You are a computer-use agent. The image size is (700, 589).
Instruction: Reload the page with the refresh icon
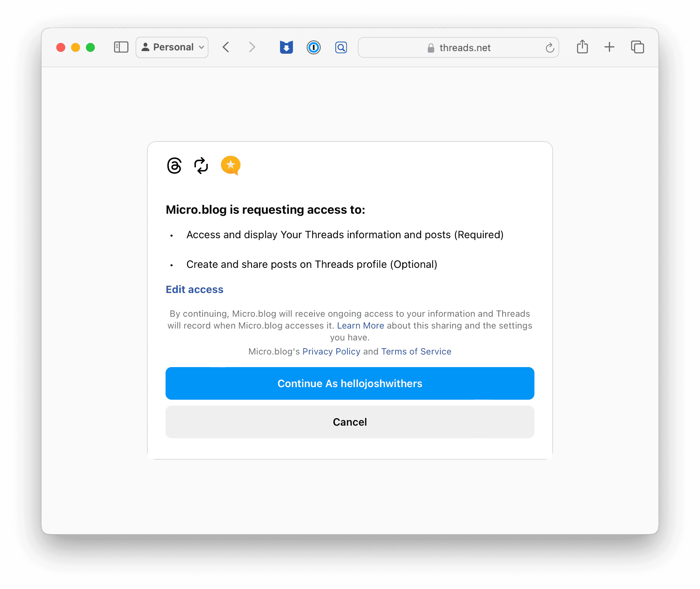pos(550,48)
